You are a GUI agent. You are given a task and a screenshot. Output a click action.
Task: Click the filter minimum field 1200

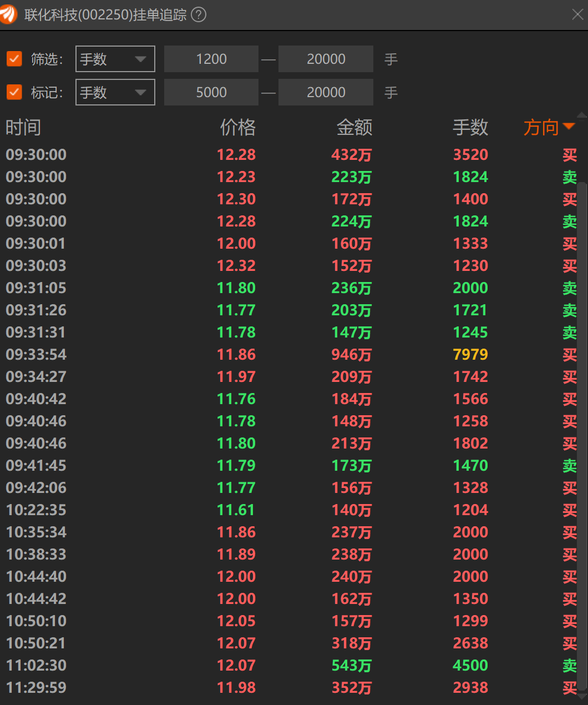211,59
